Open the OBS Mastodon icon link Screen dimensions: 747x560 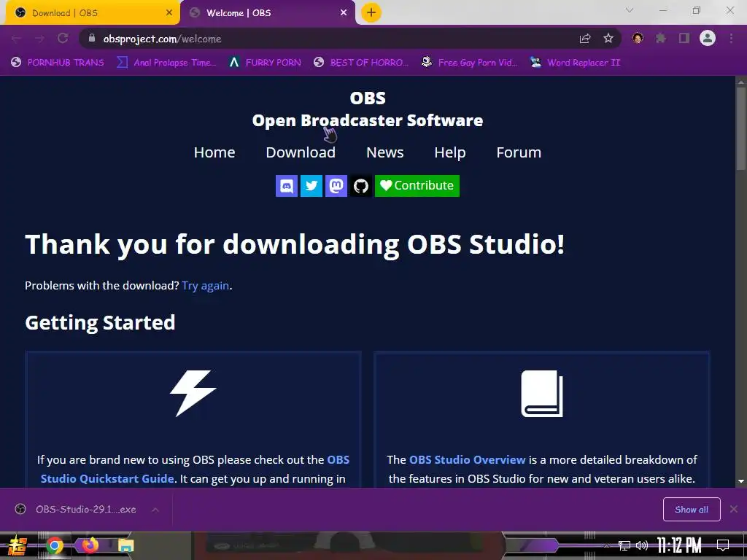pos(336,186)
